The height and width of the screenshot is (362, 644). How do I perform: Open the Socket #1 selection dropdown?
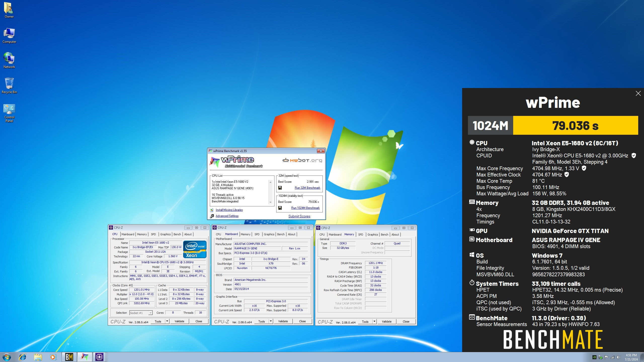point(141,313)
